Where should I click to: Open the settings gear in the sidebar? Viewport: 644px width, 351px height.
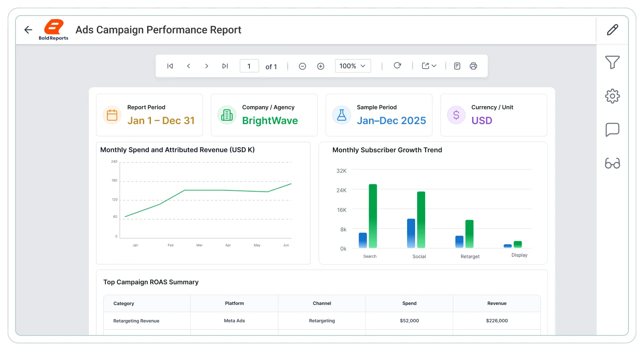pos(613,96)
